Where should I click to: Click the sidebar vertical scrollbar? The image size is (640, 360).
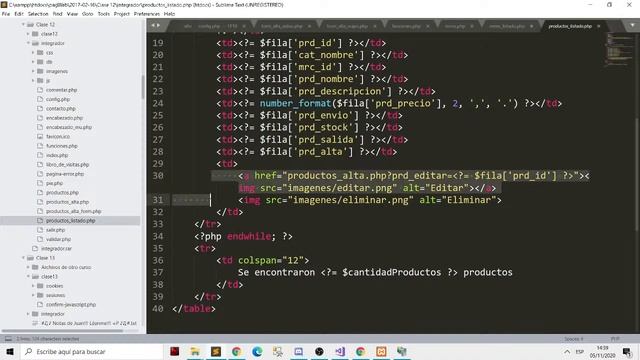point(143,87)
